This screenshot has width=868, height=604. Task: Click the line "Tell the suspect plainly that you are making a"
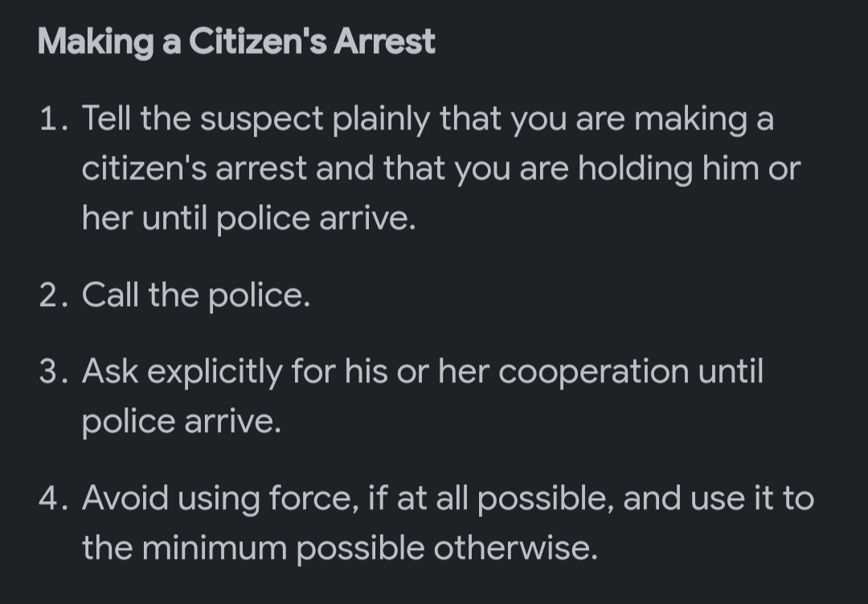[x=428, y=120]
